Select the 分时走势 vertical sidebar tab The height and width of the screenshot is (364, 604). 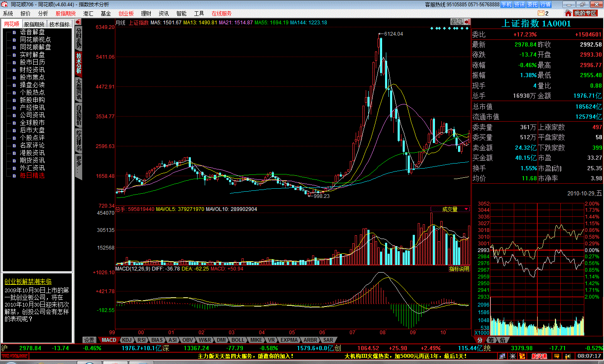click(x=78, y=39)
